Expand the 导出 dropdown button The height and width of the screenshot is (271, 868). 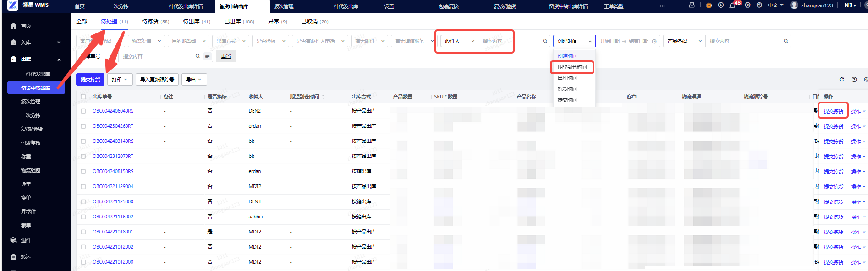[x=194, y=80]
